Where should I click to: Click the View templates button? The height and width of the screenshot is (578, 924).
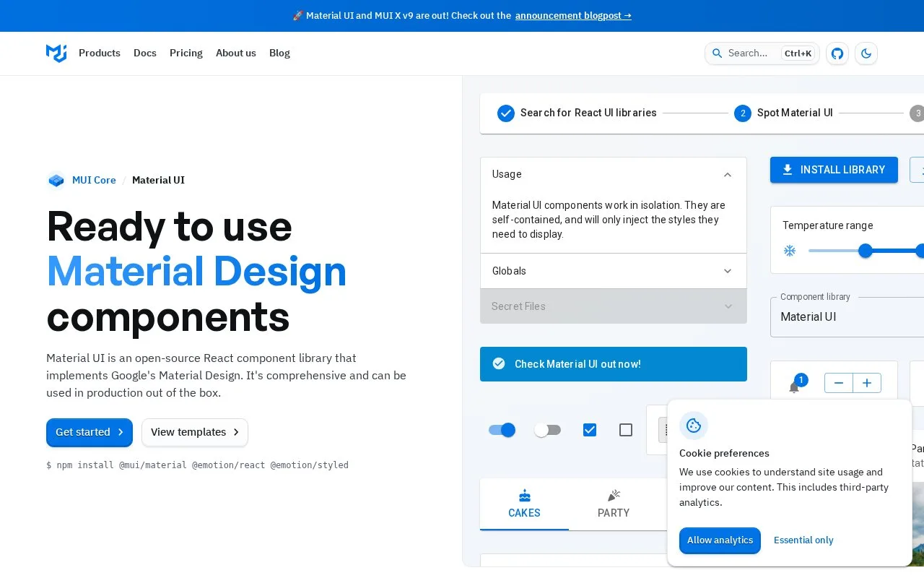(x=195, y=432)
